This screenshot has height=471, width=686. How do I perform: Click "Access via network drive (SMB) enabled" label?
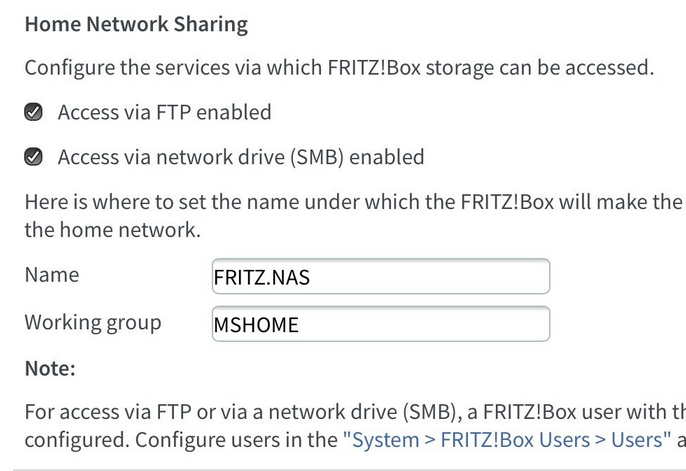[x=241, y=157]
